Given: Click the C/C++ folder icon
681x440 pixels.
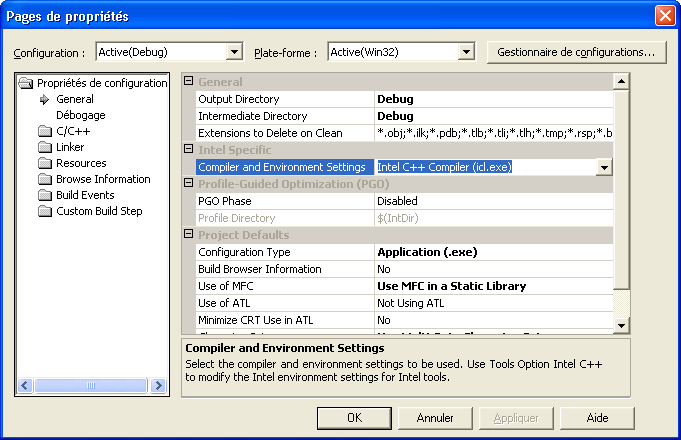Looking at the screenshot, I should tap(45, 131).
